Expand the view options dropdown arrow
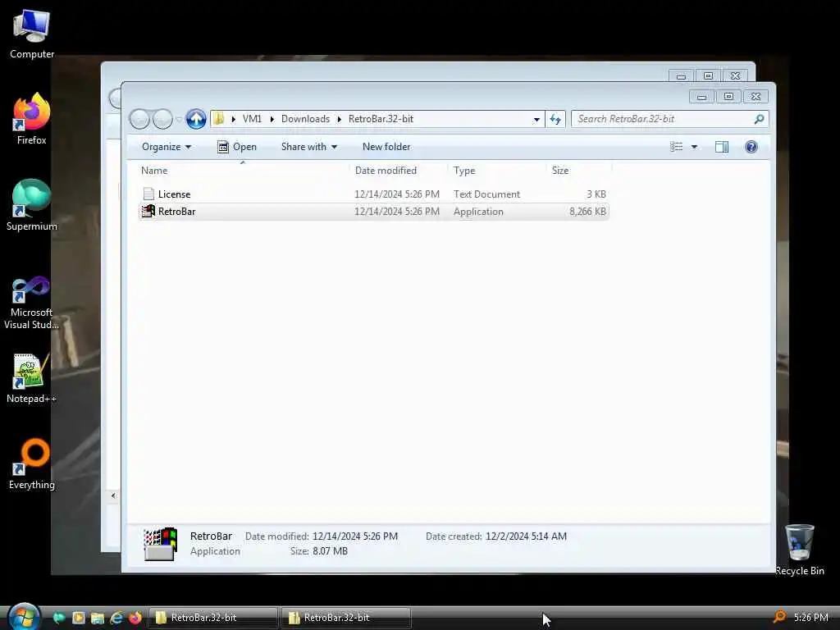840x630 pixels. coord(694,147)
